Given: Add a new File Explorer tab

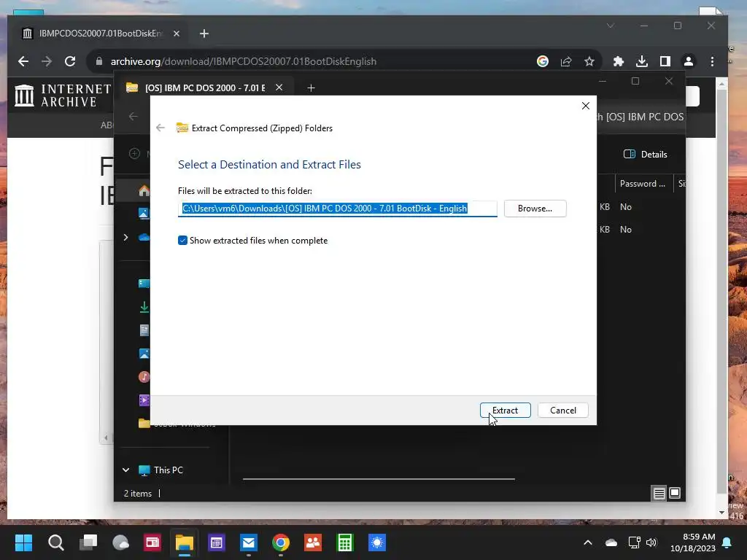Looking at the screenshot, I should click(x=311, y=87).
